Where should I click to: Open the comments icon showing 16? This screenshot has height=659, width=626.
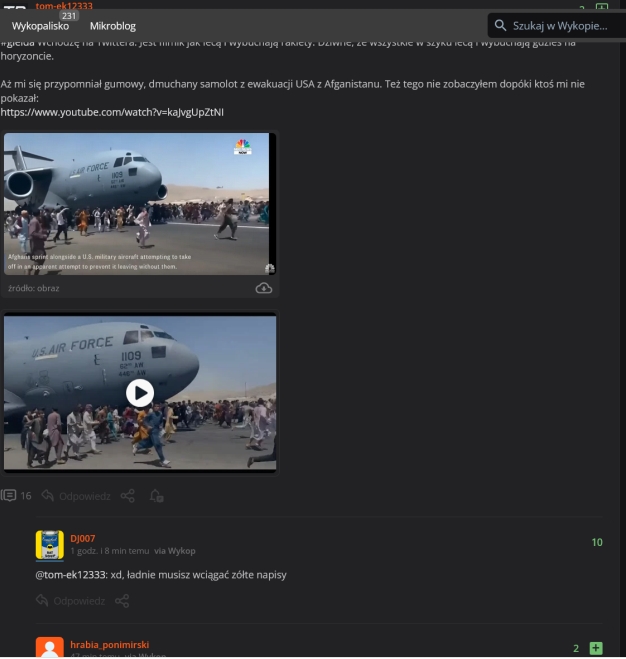(x=16, y=496)
